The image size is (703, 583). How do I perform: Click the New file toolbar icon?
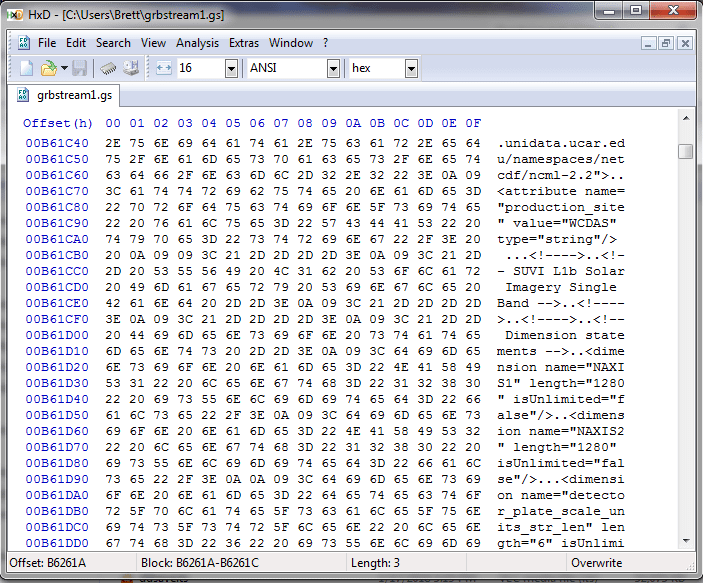pyautogui.click(x=26, y=68)
